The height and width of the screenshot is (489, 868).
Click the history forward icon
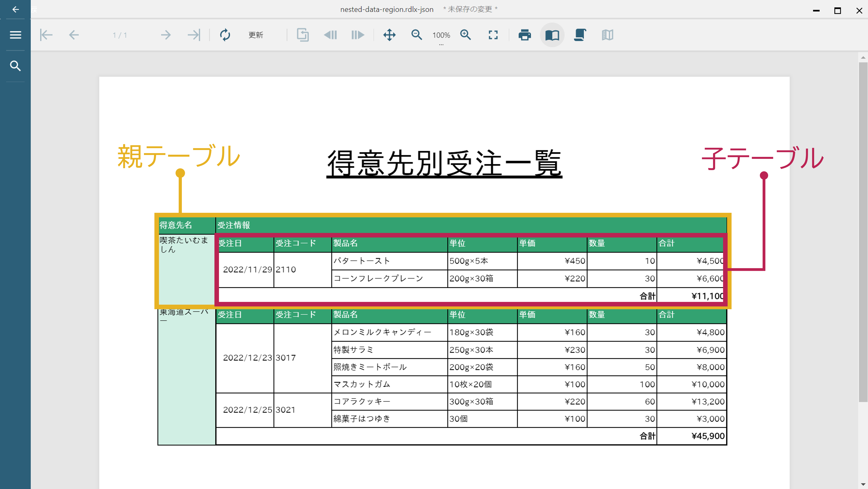(x=358, y=35)
